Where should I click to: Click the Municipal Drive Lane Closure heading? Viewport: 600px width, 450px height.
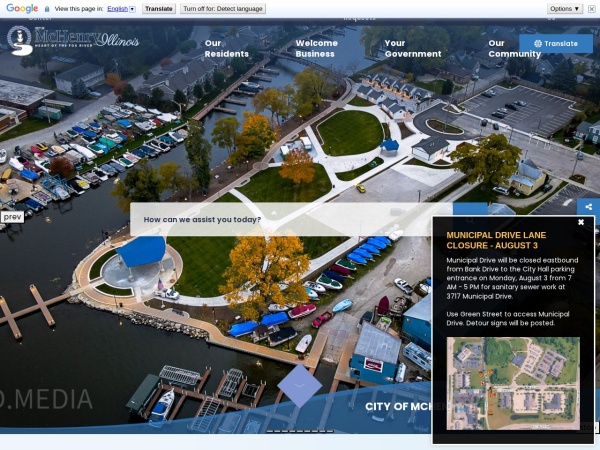(496, 240)
